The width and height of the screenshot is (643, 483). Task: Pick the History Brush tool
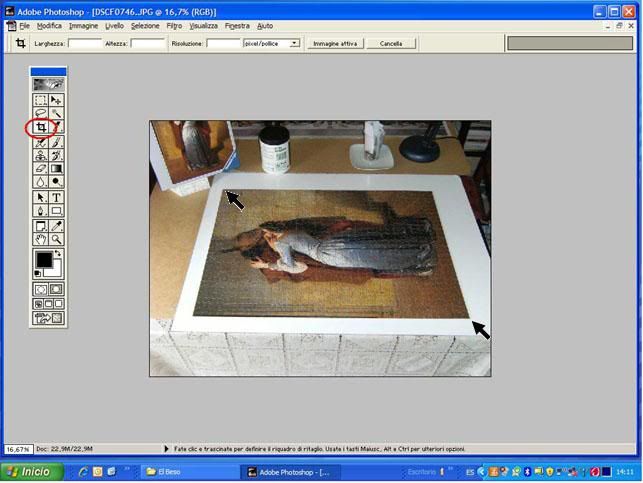coord(56,155)
